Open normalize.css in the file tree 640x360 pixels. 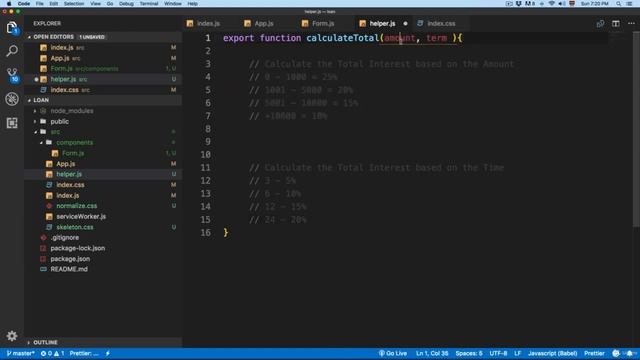pos(103,206)
